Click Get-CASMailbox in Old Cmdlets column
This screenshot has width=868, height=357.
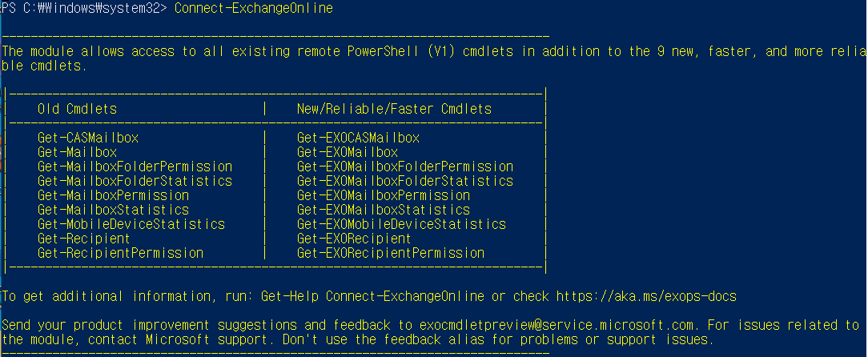[x=88, y=137]
